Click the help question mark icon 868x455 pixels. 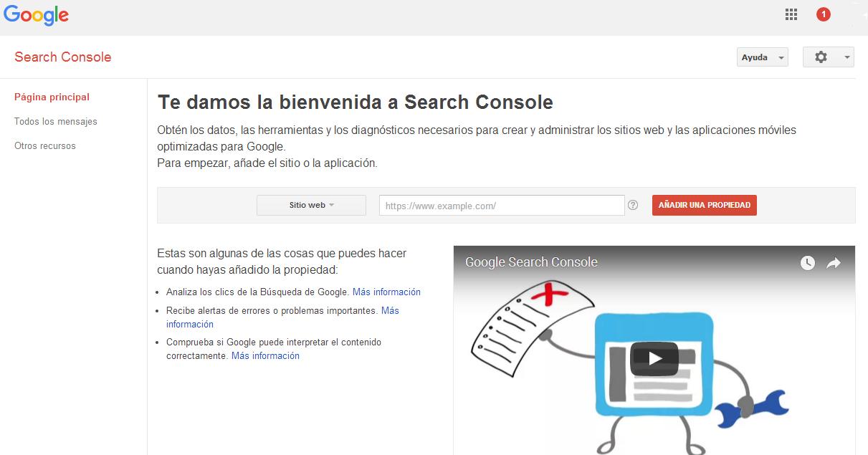click(x=633, y=205)
